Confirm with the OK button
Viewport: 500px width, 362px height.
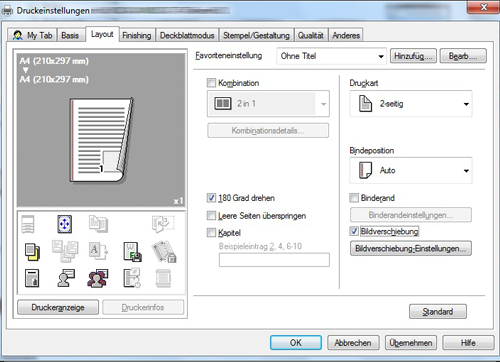pos(296,343)
